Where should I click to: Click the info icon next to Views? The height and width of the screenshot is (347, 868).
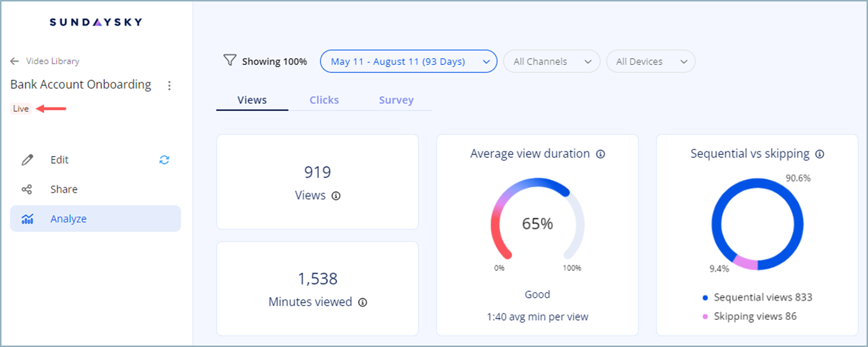tap(336, 196)
